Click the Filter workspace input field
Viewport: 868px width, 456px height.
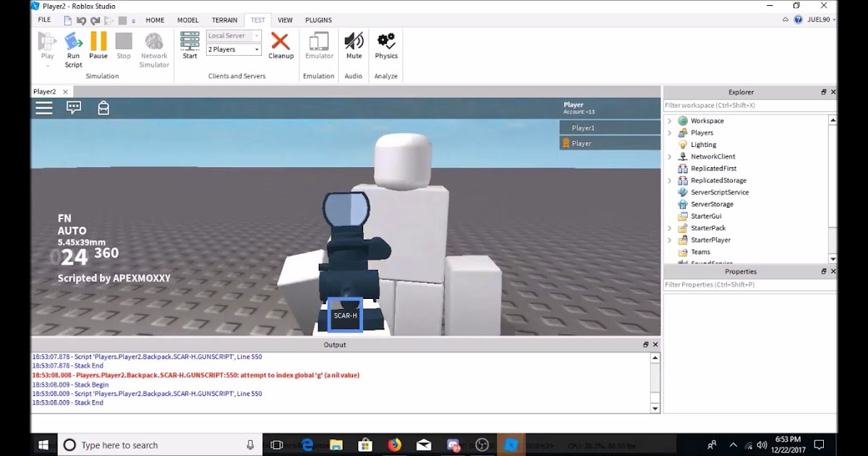750,106
